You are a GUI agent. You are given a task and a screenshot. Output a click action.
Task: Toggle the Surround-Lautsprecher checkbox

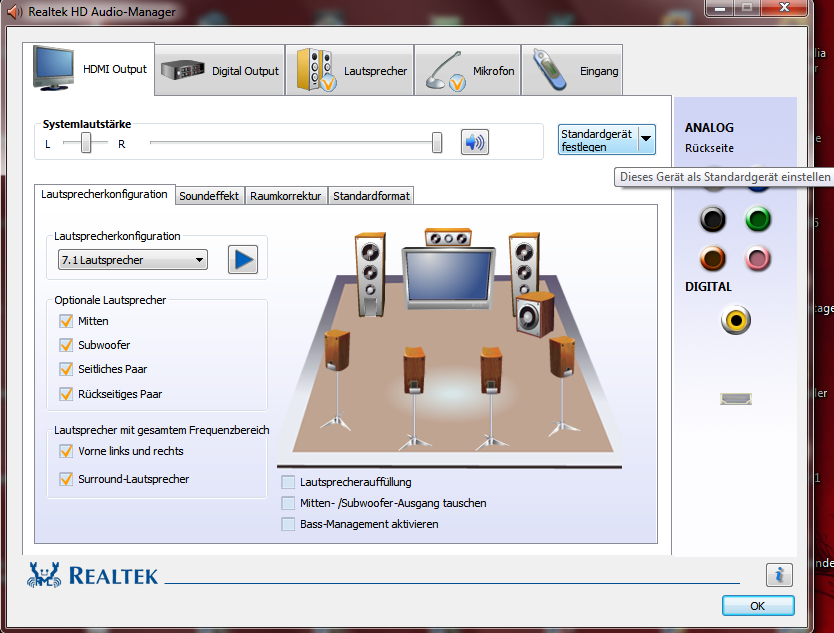pyautogui.click(x=66, y=479)
